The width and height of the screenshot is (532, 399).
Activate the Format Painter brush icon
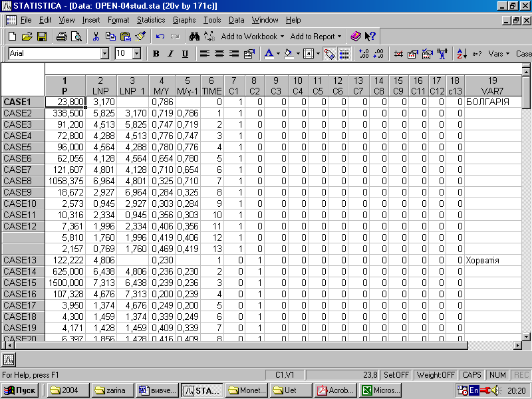(140, 37)
